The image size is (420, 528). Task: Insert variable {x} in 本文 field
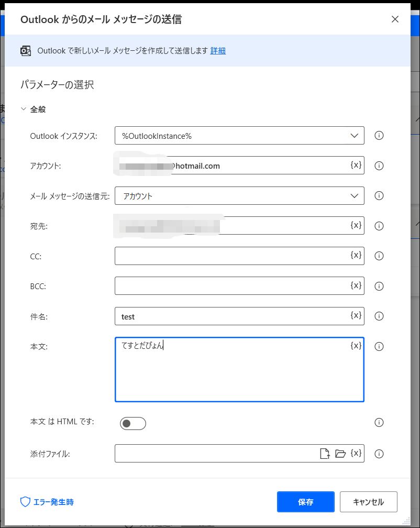[x=356, y=346]
